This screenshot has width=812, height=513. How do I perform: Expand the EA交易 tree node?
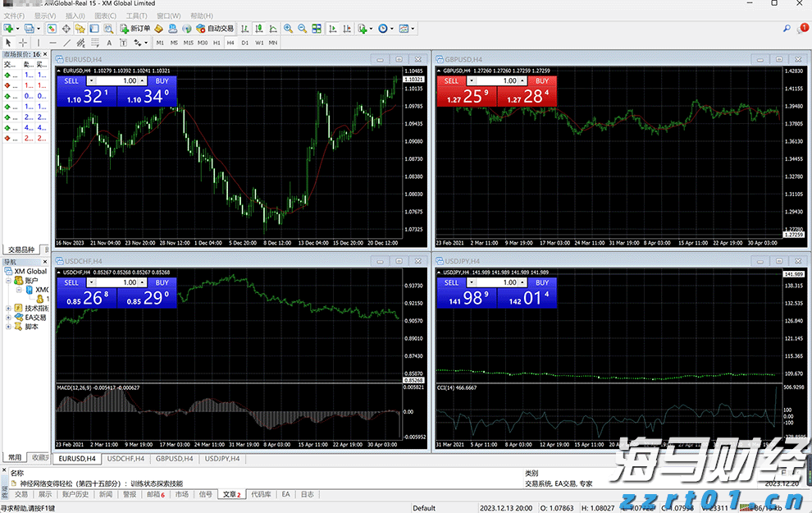click(8, 318)
